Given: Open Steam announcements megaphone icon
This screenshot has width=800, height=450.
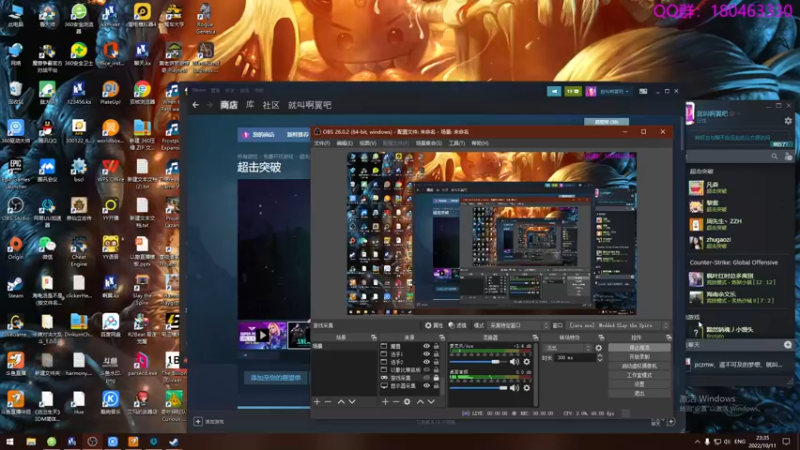Looking at the screenshot, I should tap(554, 91).
